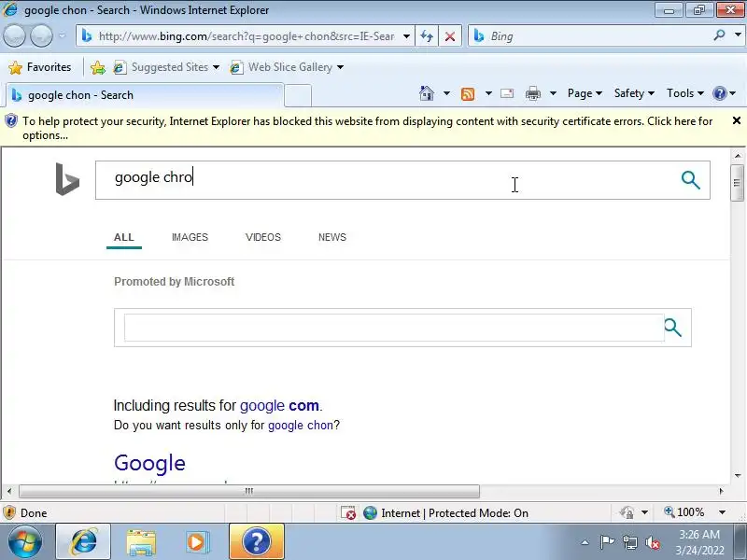Click the Add to Favorites Bar icon
747x560 pixels.
(x=98, y=67)
